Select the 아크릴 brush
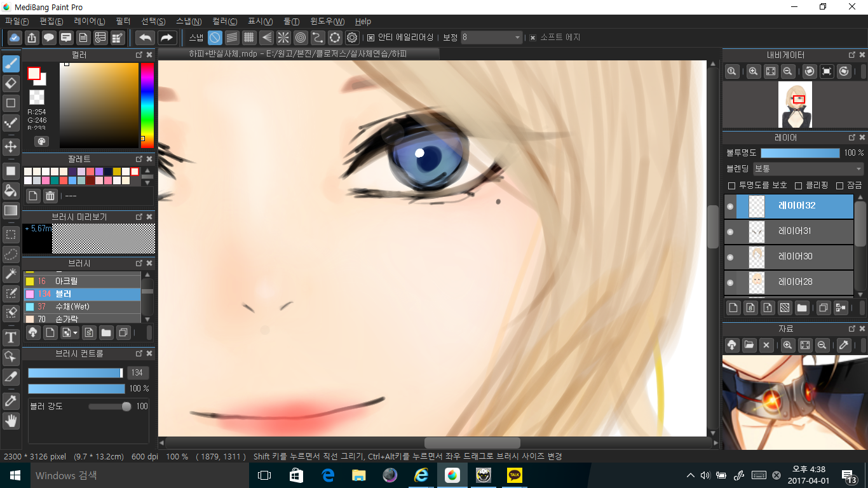The width and height of the screenshot is (868, 488). click(x=82, y=281)
